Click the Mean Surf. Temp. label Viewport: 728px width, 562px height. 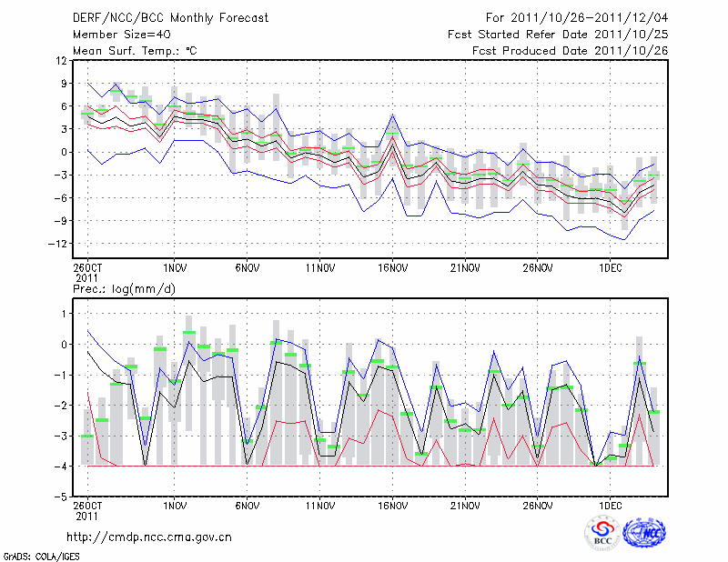(x=134, y=51)
